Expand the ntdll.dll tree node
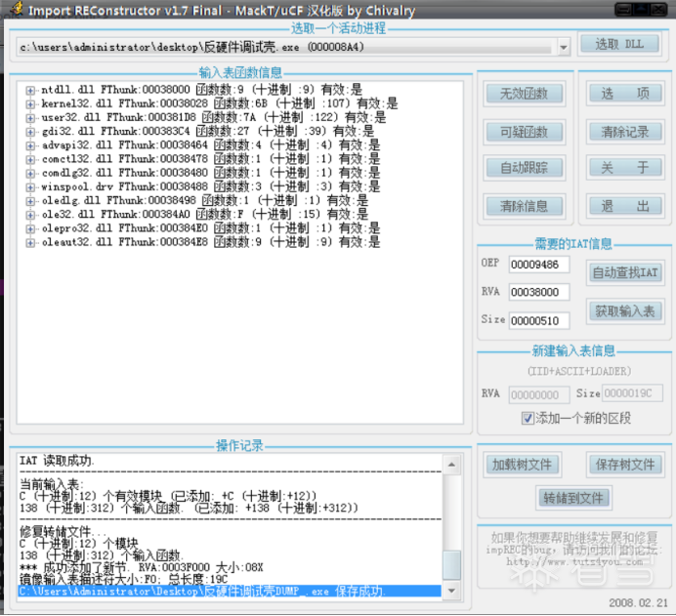 tap(30, 91)
